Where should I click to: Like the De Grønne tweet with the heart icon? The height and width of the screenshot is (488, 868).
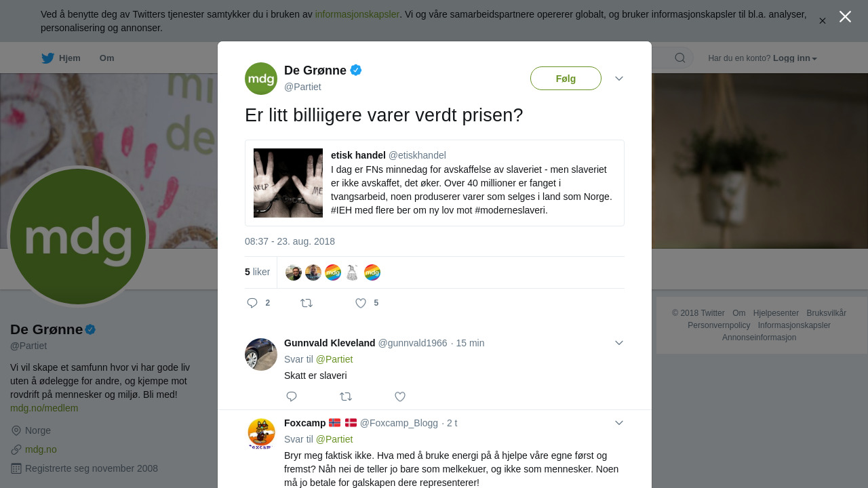click(x=361, y=303)
